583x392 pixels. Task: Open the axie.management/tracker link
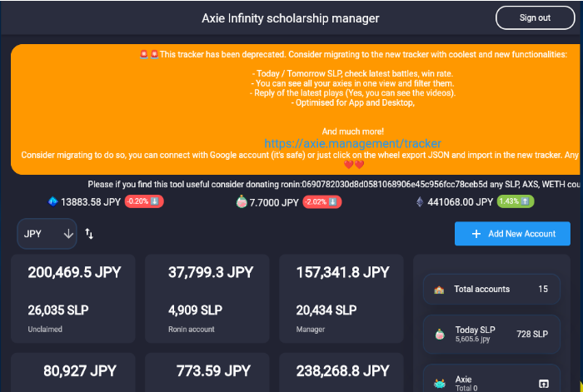pyautogui.click(x=353, y=143)
